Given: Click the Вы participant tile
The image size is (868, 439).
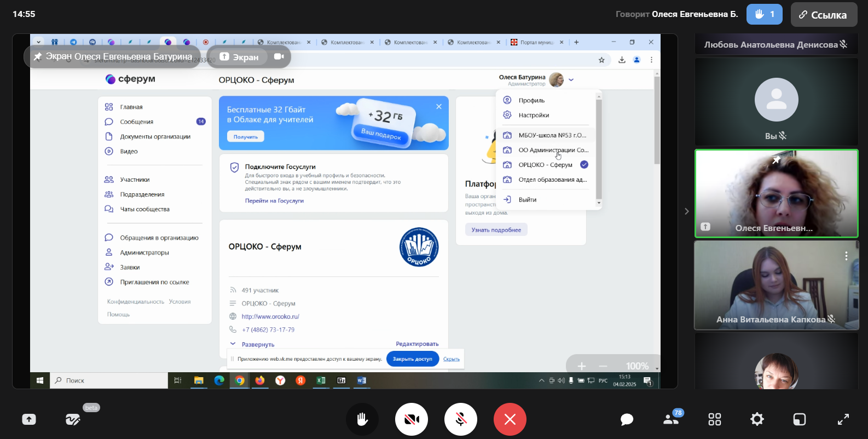Looking at the screenshot, I should click(x=776, y=102).
